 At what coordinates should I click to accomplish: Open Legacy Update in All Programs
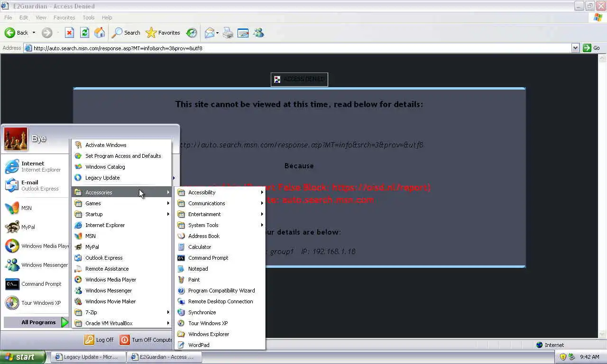point(121,178)
